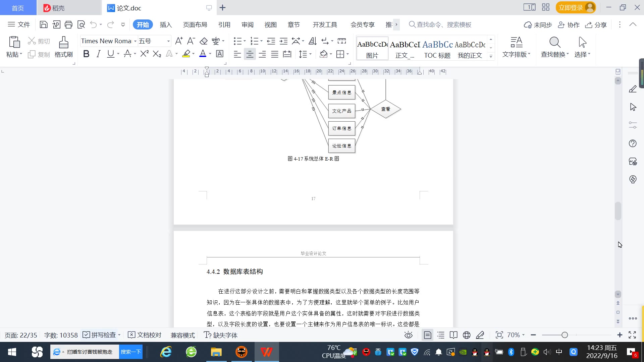Screen dimensions: 644x362
Task: Click the 分享 share button
Action: tap(596, 24)
